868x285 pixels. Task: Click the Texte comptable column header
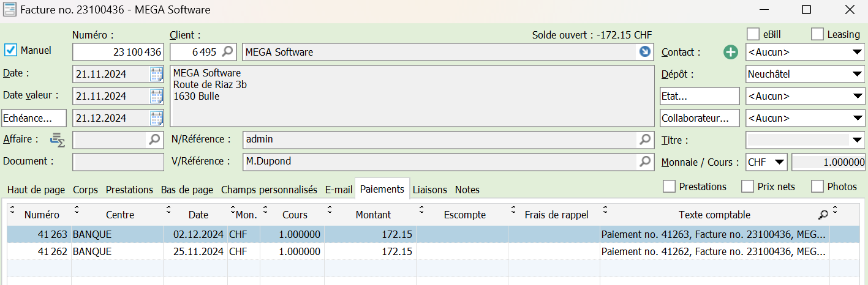714,215
